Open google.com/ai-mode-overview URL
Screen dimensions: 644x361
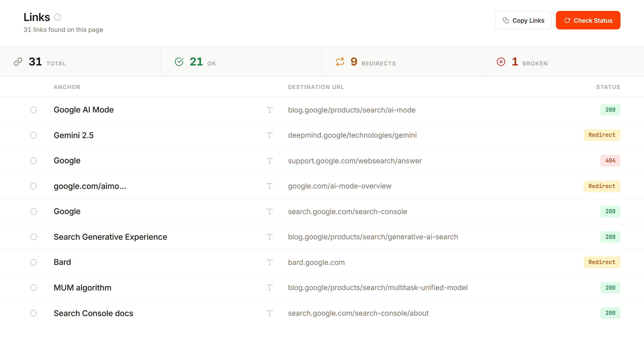[340, 186]
